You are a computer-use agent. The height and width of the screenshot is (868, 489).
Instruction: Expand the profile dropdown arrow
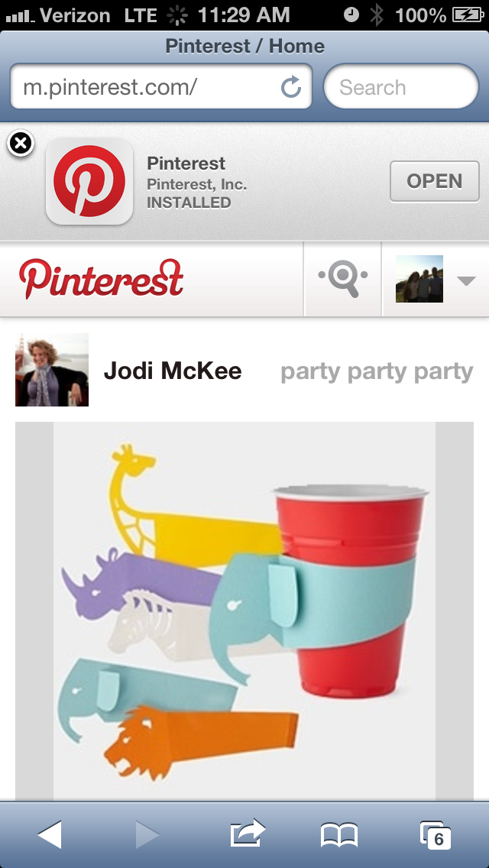[466, 280]
